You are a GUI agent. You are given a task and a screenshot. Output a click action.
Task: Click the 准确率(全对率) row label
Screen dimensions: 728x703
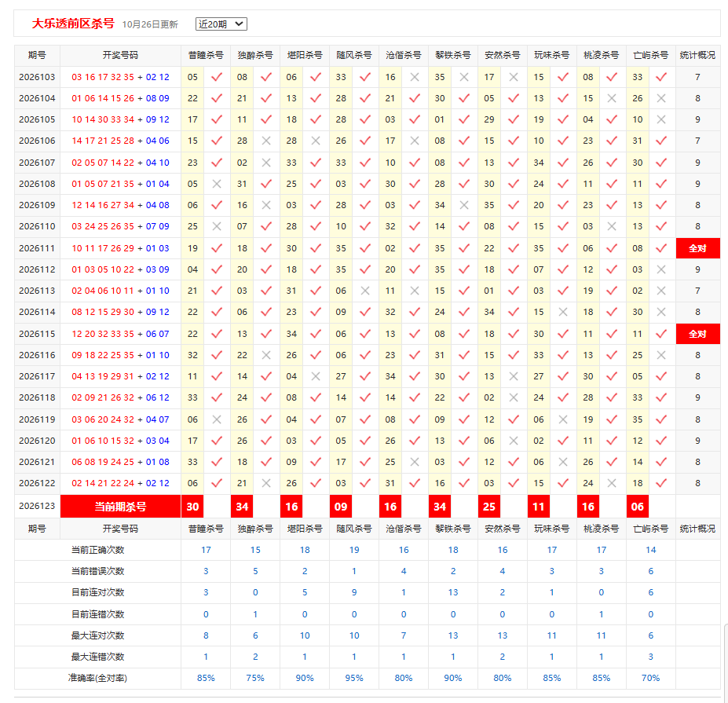(97, 678)
